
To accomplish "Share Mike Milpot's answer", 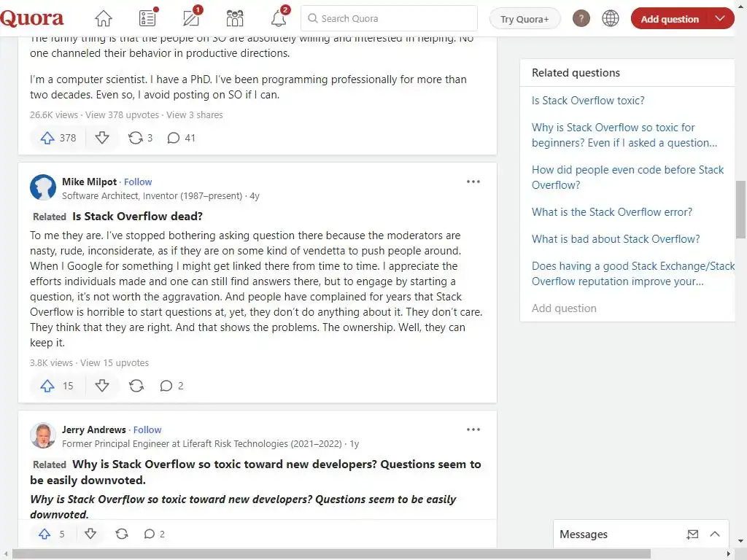I will (136, 386).
